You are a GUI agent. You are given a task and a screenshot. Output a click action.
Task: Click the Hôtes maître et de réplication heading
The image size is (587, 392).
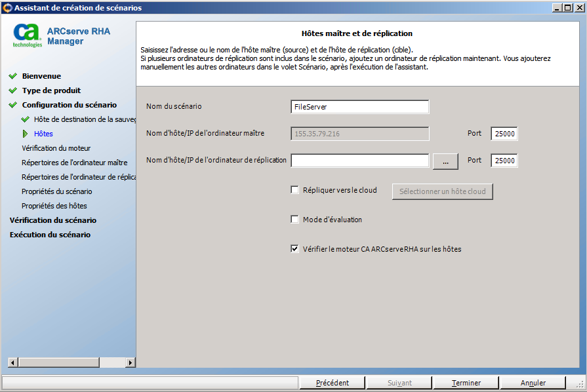click(357, 33)
